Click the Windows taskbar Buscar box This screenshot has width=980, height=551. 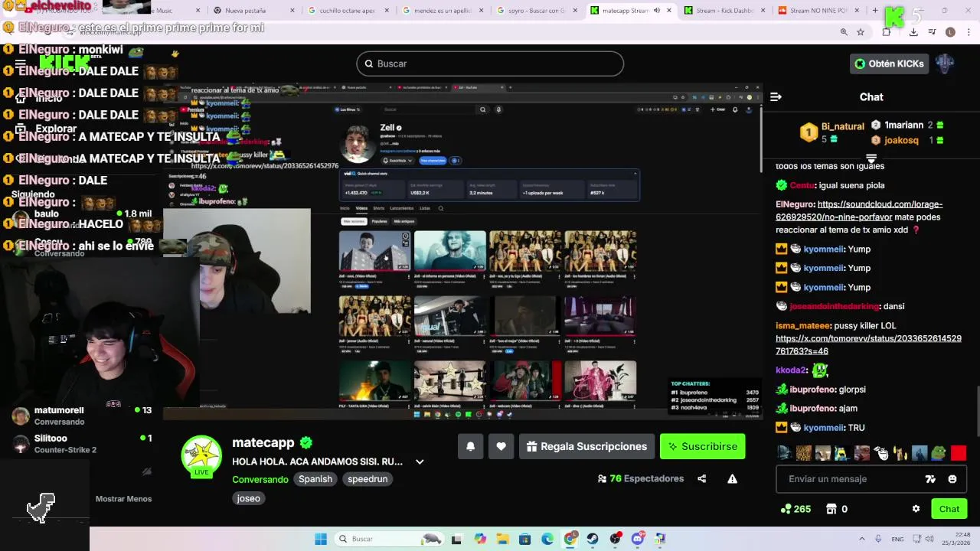[x=388, y=539]
